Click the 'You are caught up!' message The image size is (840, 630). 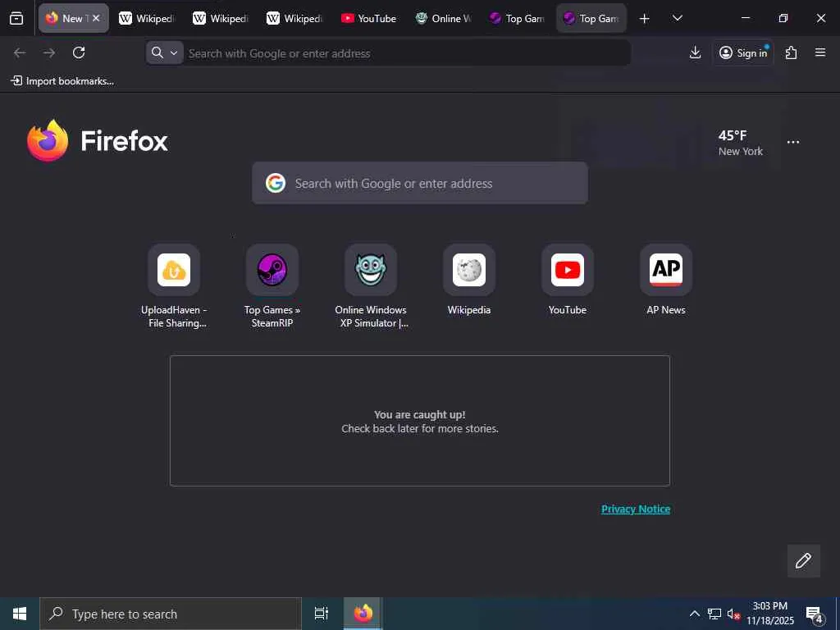[x=420, y=414]
